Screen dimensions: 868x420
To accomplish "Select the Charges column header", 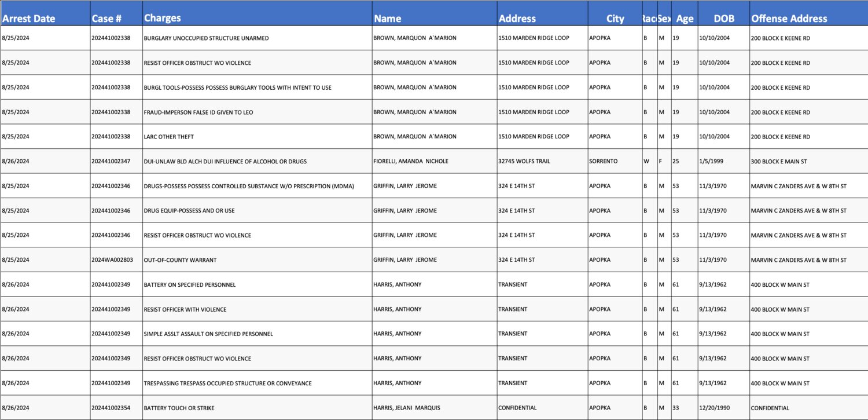I will click(258, 13).
